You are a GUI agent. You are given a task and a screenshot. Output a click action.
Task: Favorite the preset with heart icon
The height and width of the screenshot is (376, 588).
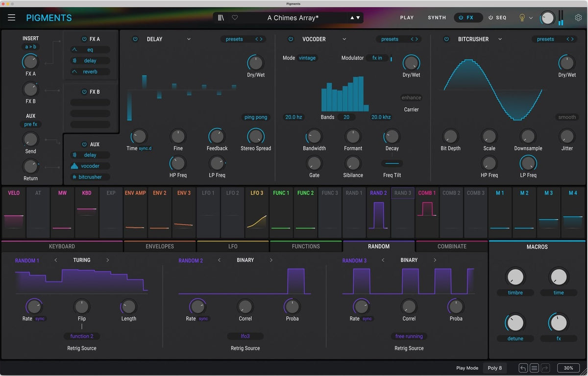pyautogui.click(x=235, y=18)
